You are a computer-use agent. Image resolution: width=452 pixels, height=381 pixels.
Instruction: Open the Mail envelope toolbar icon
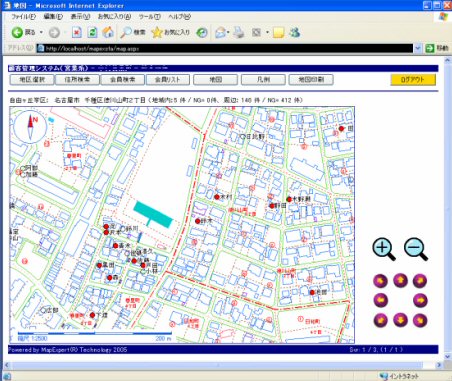pos(220,32)
